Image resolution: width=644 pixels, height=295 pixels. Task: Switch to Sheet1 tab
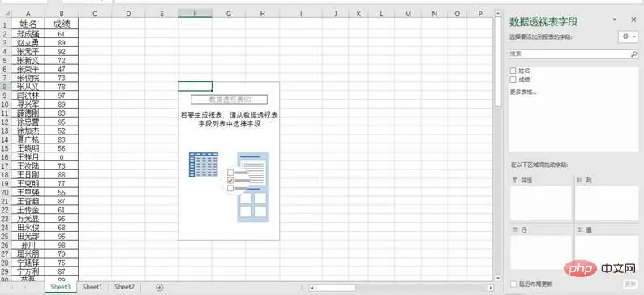click(92, 287)
